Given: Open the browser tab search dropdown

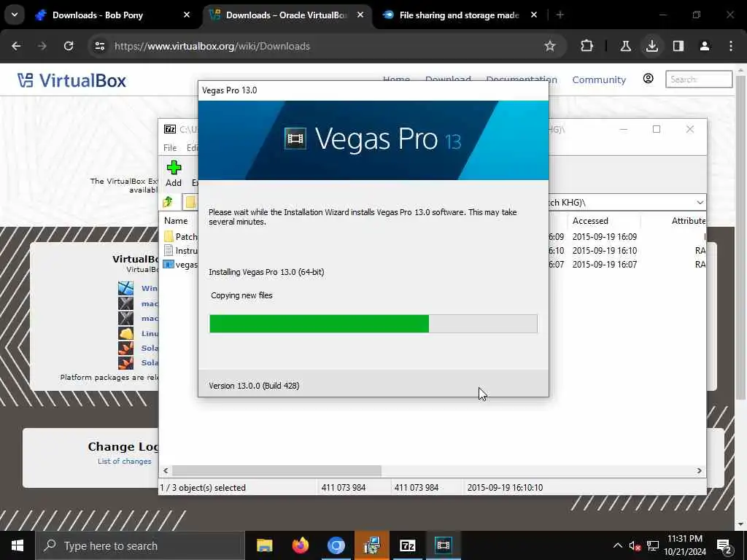Looking at the screenshot, I should click(15, 15).
